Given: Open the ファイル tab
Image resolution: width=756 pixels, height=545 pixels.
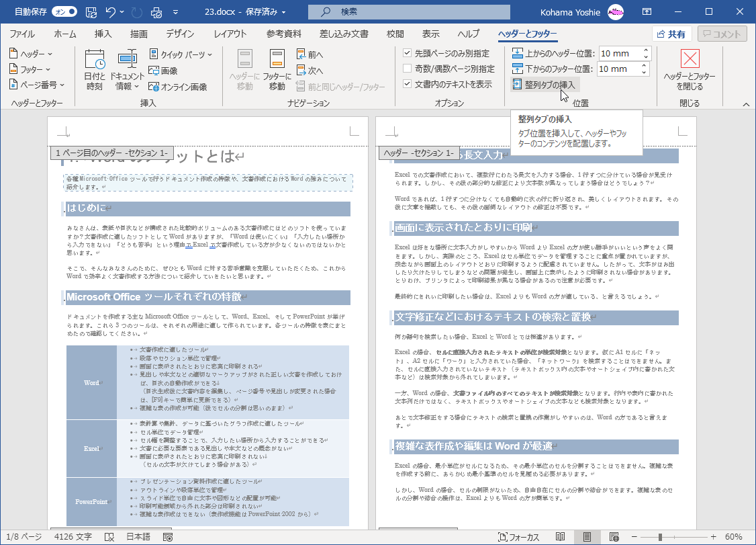Looking at the screenshot, I should pyautogui.click(x=22, y=34).
